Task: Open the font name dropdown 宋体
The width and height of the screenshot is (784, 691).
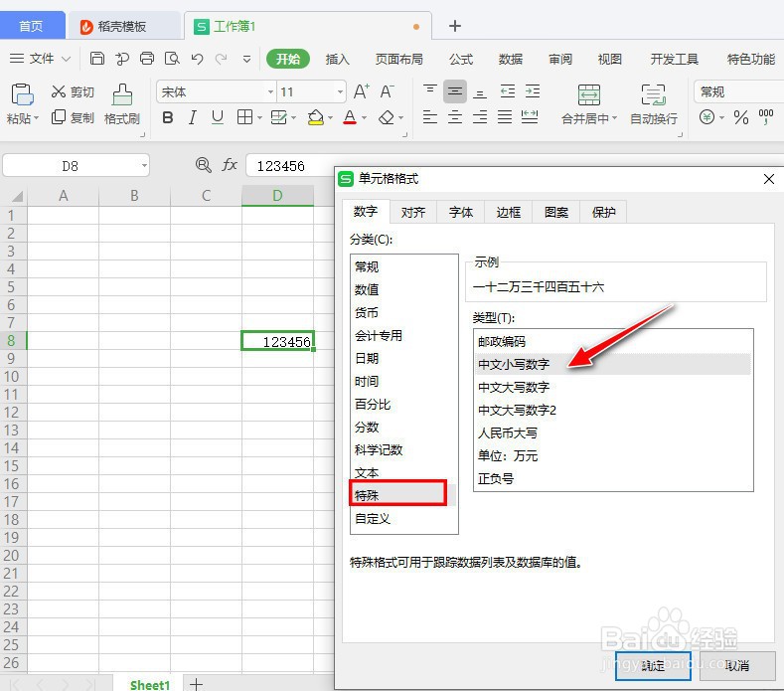Action: 270,92
